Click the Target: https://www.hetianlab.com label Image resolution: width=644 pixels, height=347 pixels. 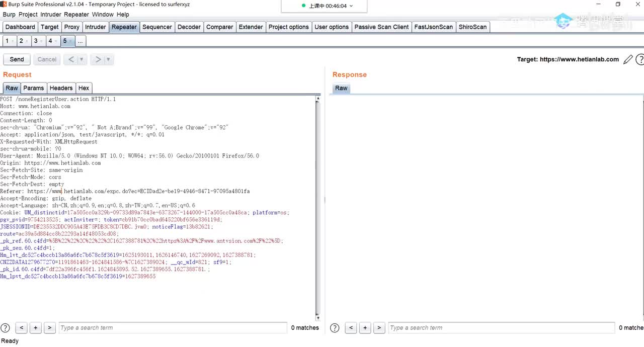[568, 59]
